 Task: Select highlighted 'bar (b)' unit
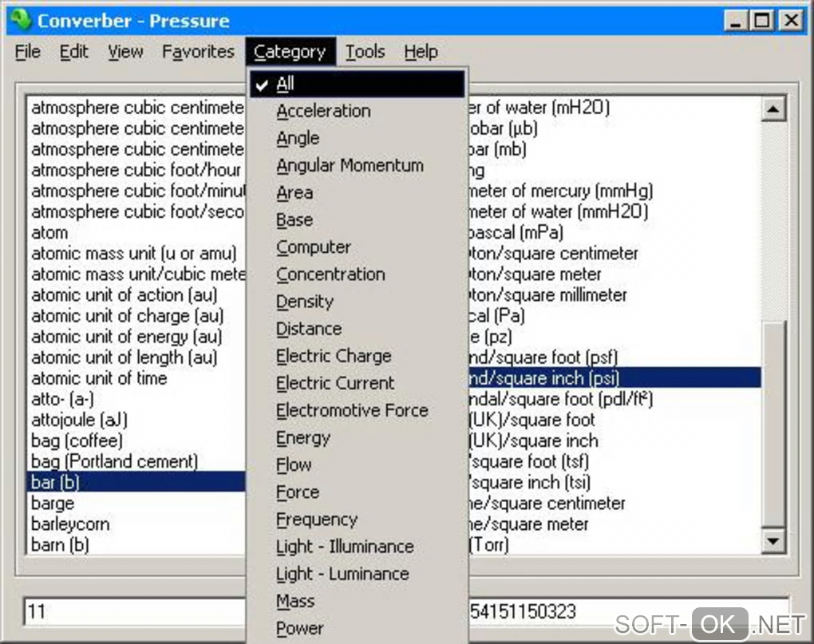pos(136,482)
